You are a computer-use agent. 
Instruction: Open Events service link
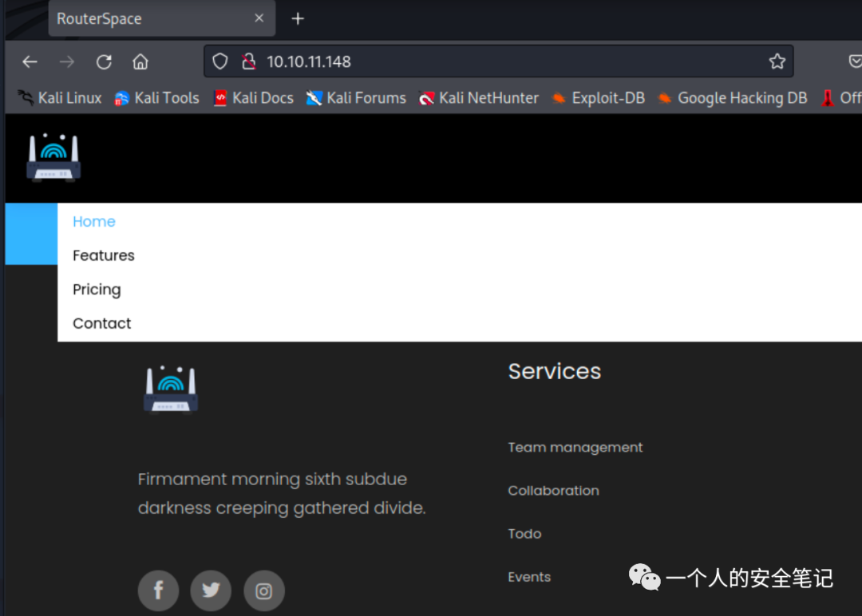coord(529,576)
